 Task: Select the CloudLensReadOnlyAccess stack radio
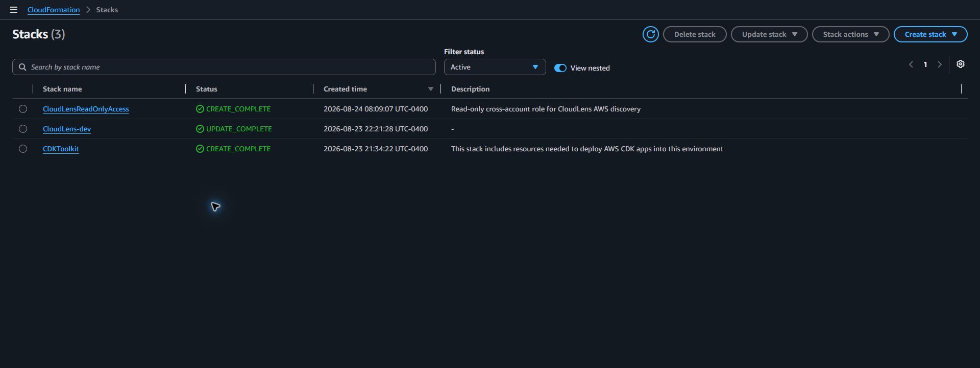23,109
